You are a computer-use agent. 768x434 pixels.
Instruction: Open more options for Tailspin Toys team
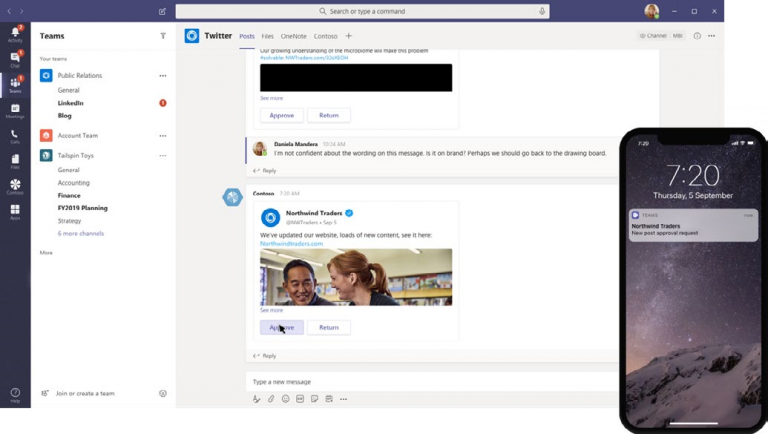(x=163, y=156)
